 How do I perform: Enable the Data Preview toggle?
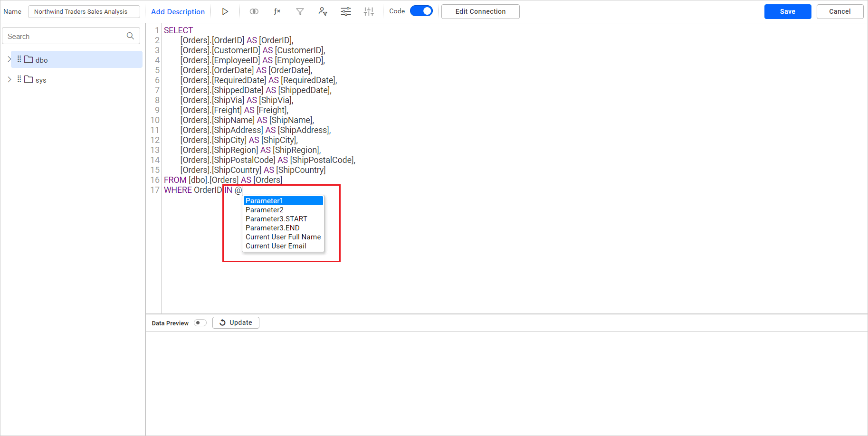200,322
